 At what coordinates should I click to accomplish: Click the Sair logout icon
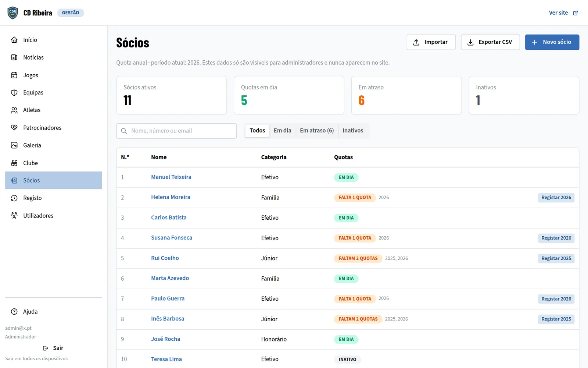pyautogui.click(x=46, y=348)
